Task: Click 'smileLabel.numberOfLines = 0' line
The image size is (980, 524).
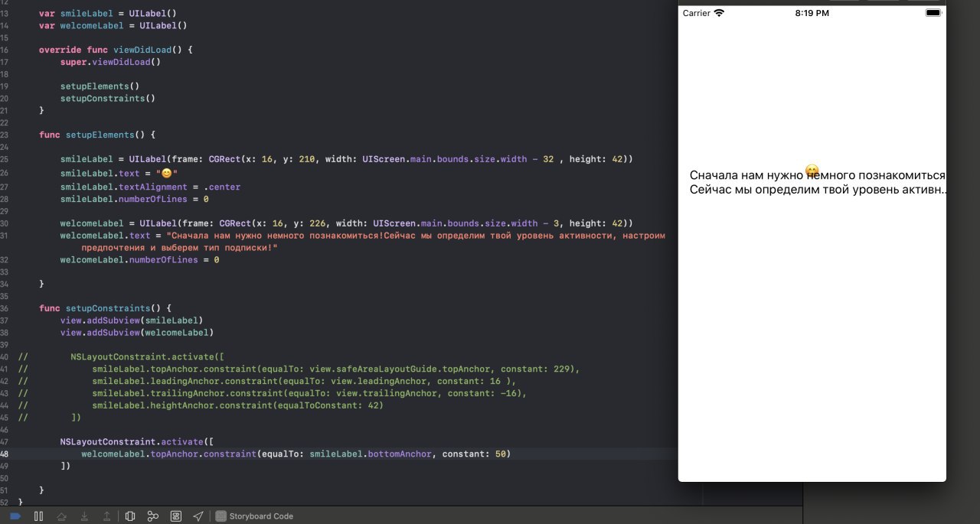Action: (x=135, y=199)
